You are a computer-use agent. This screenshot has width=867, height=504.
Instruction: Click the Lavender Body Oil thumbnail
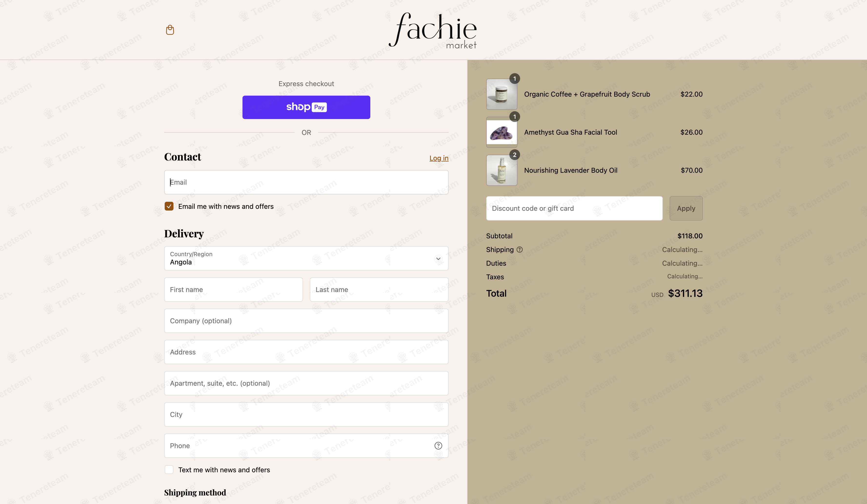point(502,171)
